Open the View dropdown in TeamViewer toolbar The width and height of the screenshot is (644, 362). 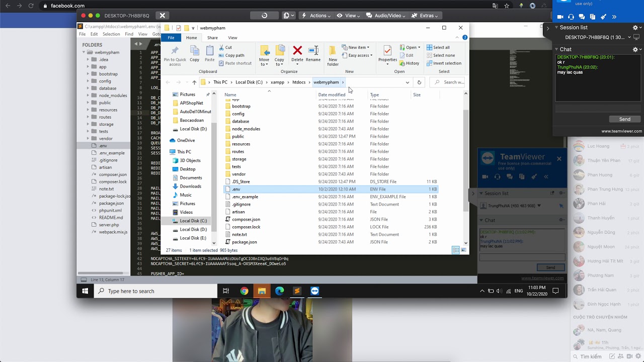click(x=348, y=16)
